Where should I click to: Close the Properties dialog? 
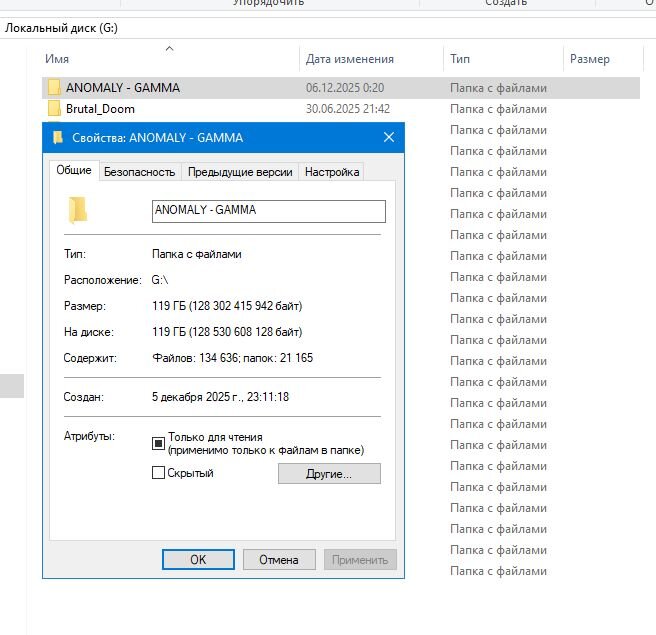(389, 137)
